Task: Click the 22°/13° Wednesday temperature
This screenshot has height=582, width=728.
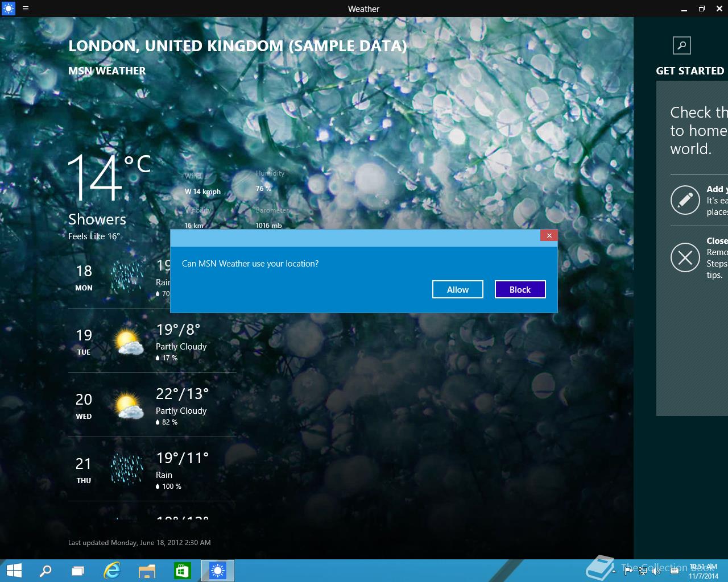Action: pos(183,394)
